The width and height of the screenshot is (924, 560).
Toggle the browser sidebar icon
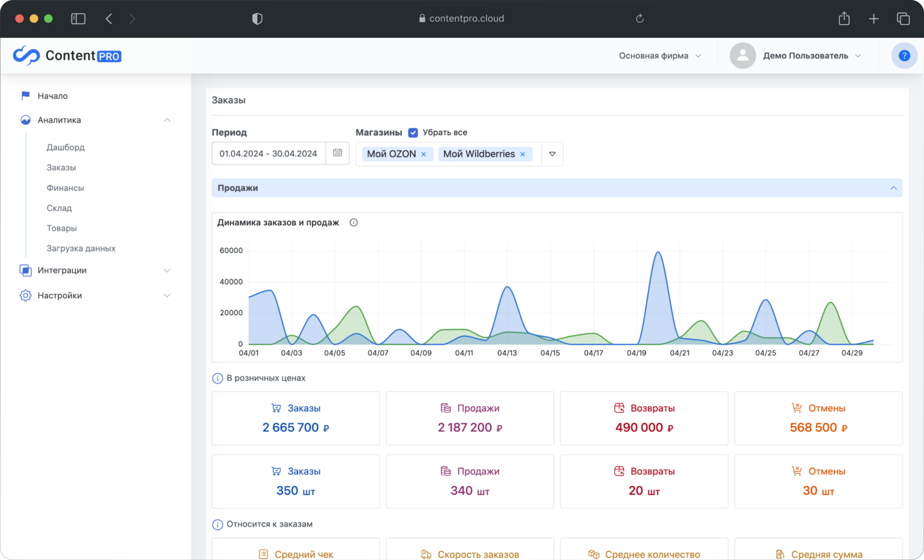78,19
